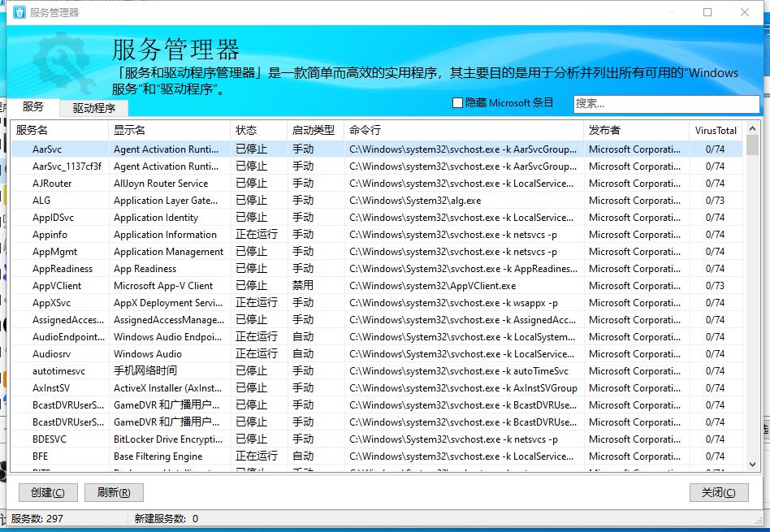This screenshot has height=532, width=770.
Task: Switch to the 服务 tab
Action: (36, 106)
